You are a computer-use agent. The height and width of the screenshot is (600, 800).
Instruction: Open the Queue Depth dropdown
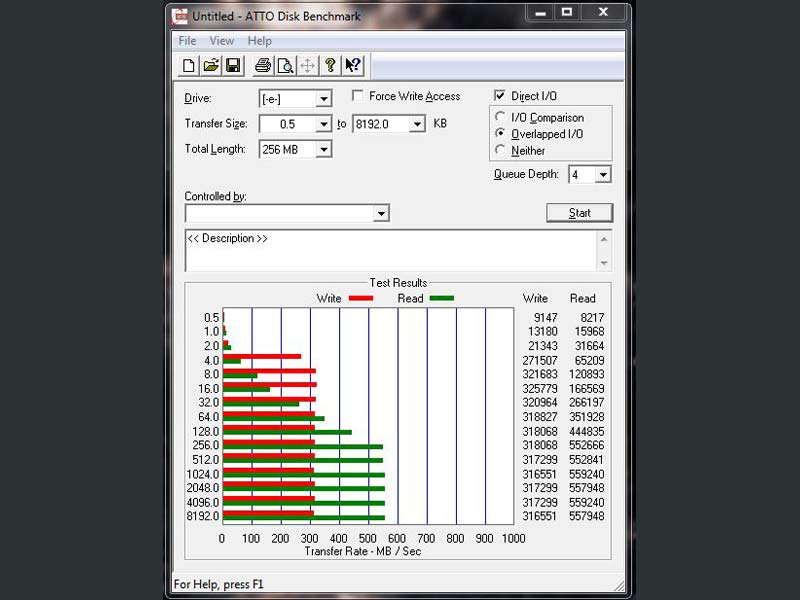point(602,175)
